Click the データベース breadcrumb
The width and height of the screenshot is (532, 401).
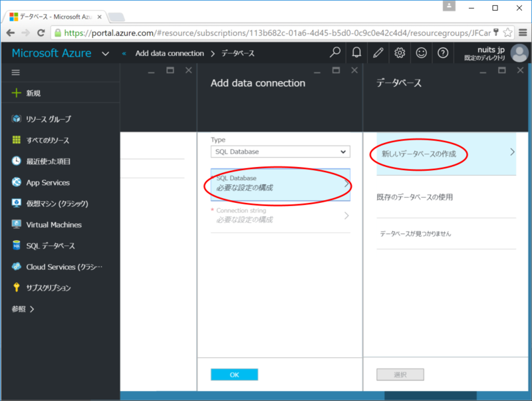tap(238, 53)
